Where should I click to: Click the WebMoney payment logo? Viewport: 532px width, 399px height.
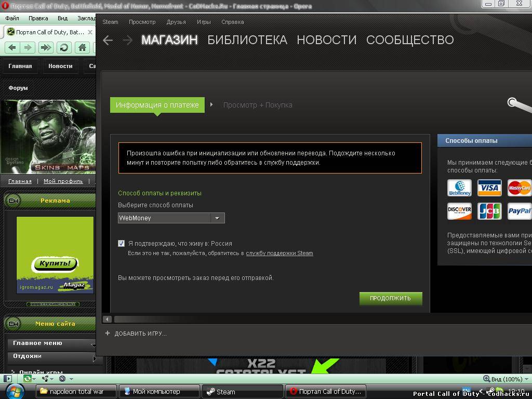[459, 188]
